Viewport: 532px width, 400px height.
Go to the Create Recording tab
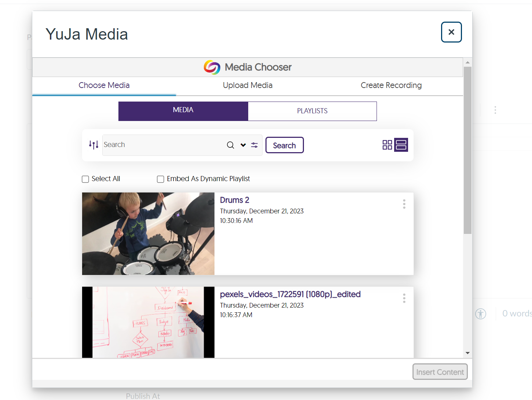coord(391,85)
